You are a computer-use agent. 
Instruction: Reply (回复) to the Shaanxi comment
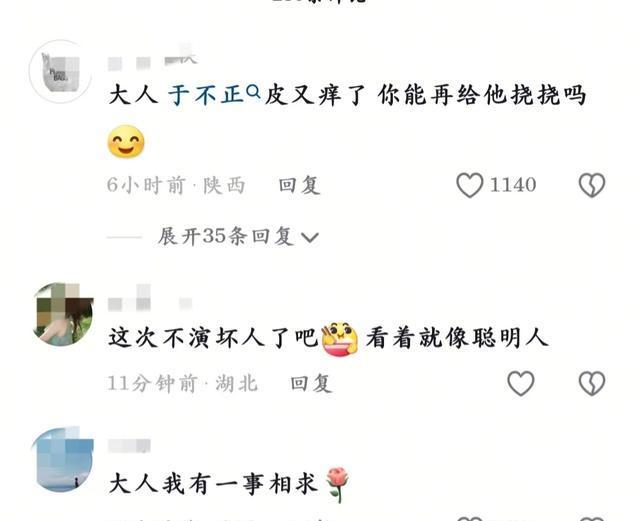click(x=299, y=185)
